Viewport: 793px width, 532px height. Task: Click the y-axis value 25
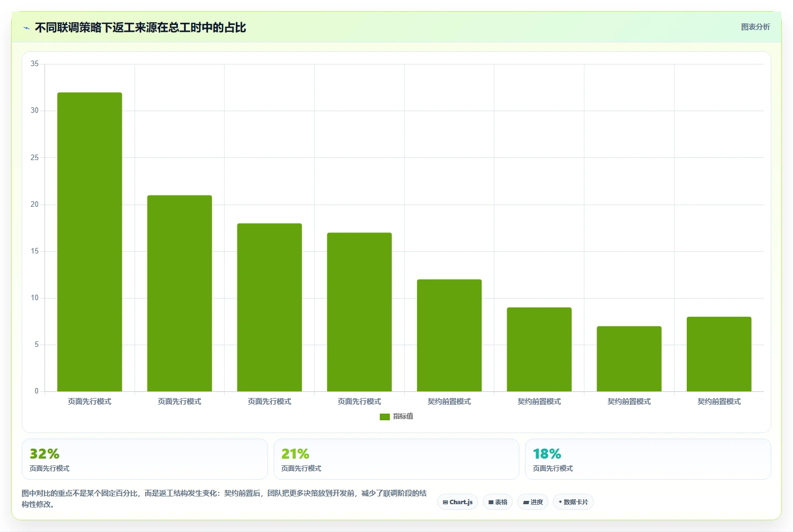click(x=34, y=157)
